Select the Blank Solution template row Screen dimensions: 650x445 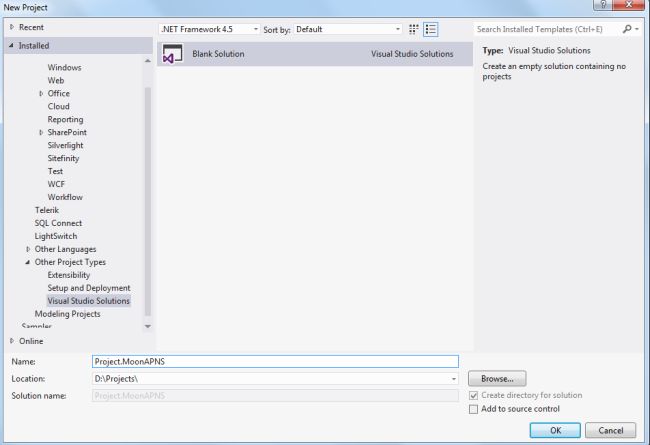pyautogui.click(x=315, y=54)
